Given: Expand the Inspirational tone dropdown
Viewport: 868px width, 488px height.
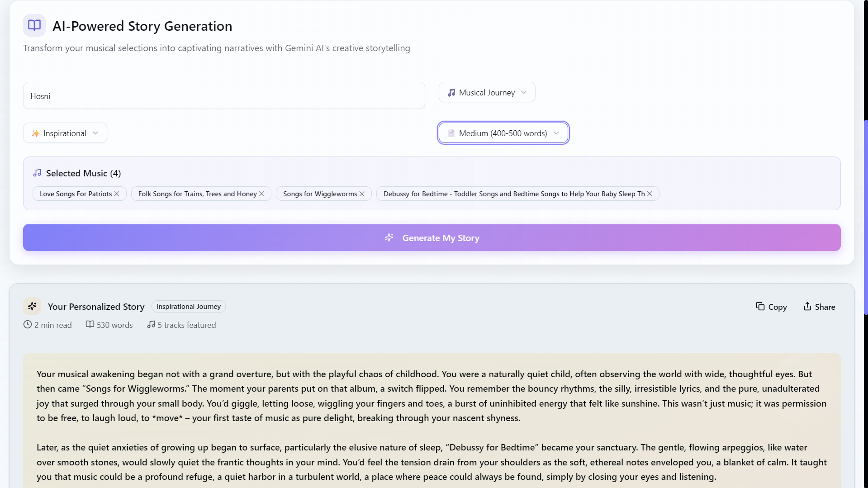Looking at the screenshot, I should coord(65,133).
